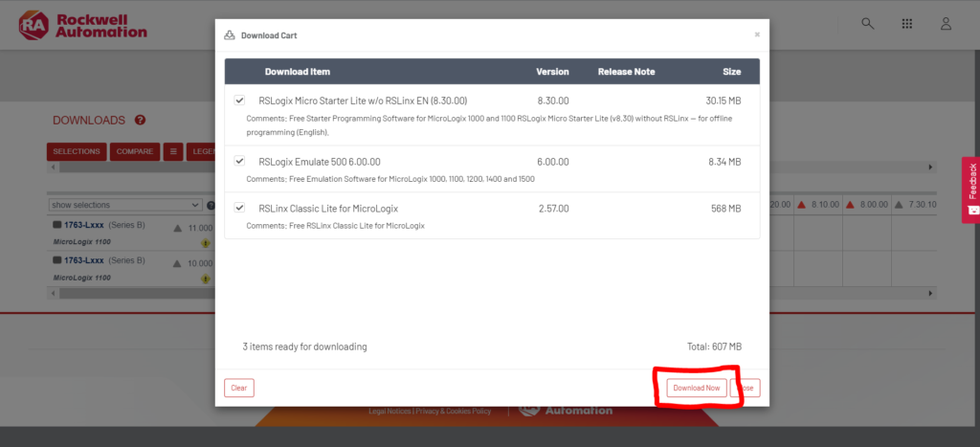Open the Legal Notices footer link
Image resolution: width=980 pixels, height=447 pixels.
point(389,412)
